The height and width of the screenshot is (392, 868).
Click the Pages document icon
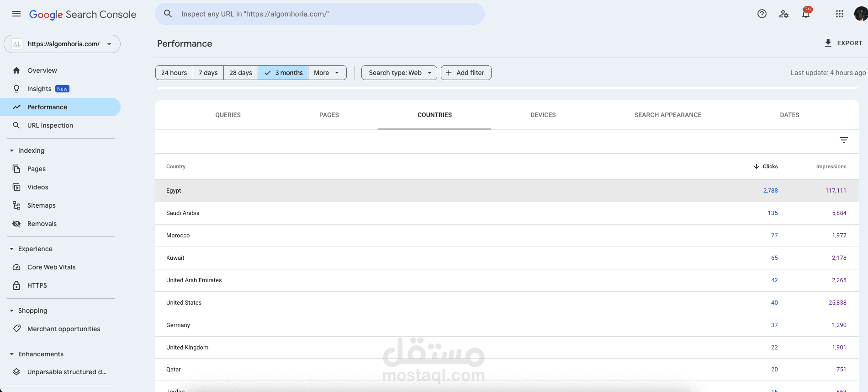(x=16, y=169)
